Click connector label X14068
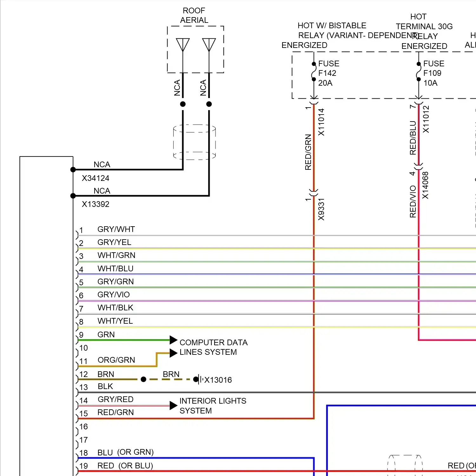This screenshot has height=476, width=476. point(426,185)
